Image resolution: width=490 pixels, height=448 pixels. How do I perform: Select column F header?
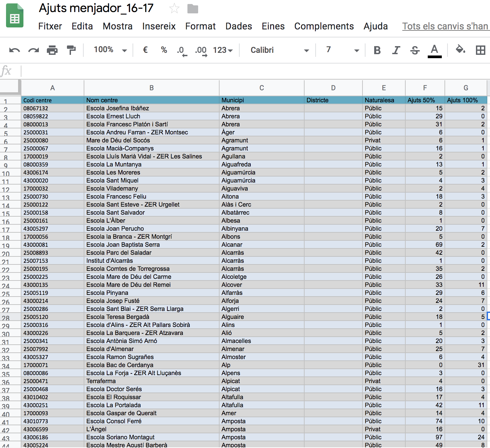(x=425, y=88)
